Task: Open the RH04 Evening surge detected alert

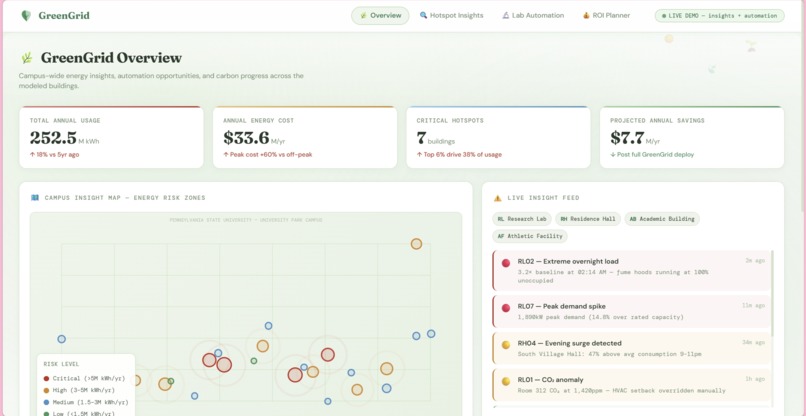Action: pyautogui.click(x=632, y=348)
